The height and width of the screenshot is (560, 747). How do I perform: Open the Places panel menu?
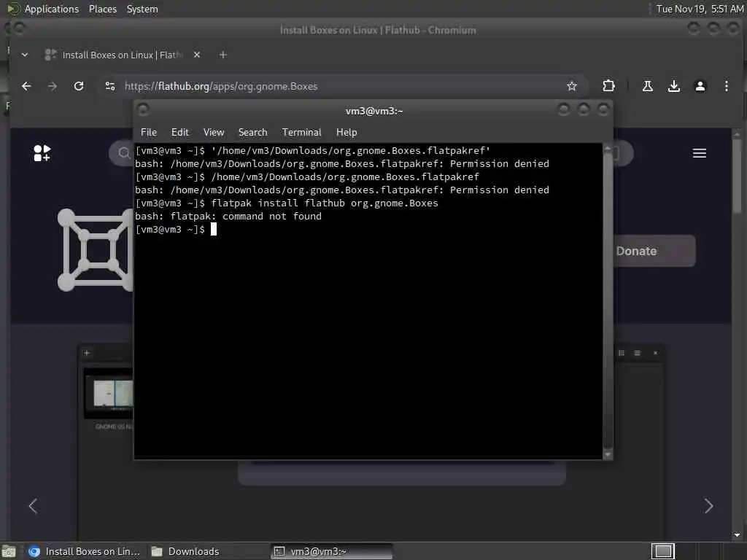pyautogui.click(x=103, y=9)
